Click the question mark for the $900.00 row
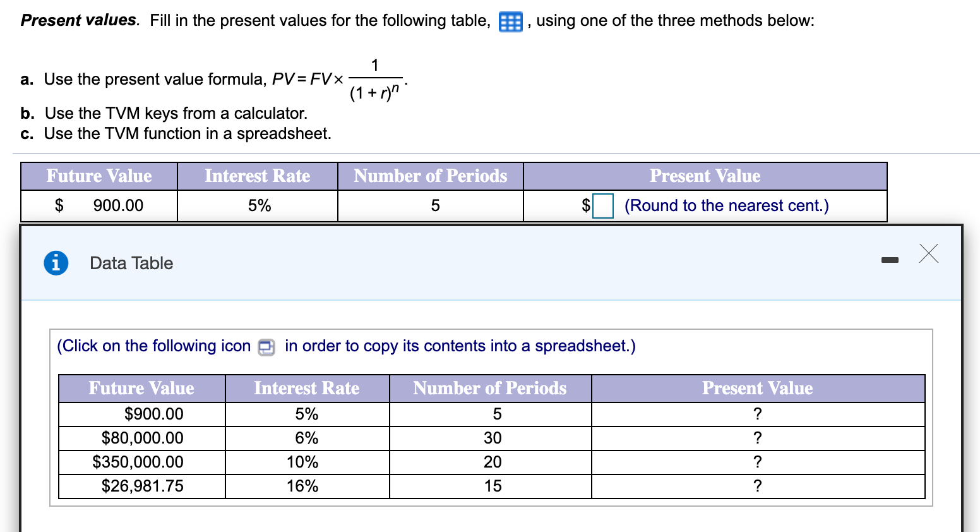Screen dimensions: 980x532 757,413
